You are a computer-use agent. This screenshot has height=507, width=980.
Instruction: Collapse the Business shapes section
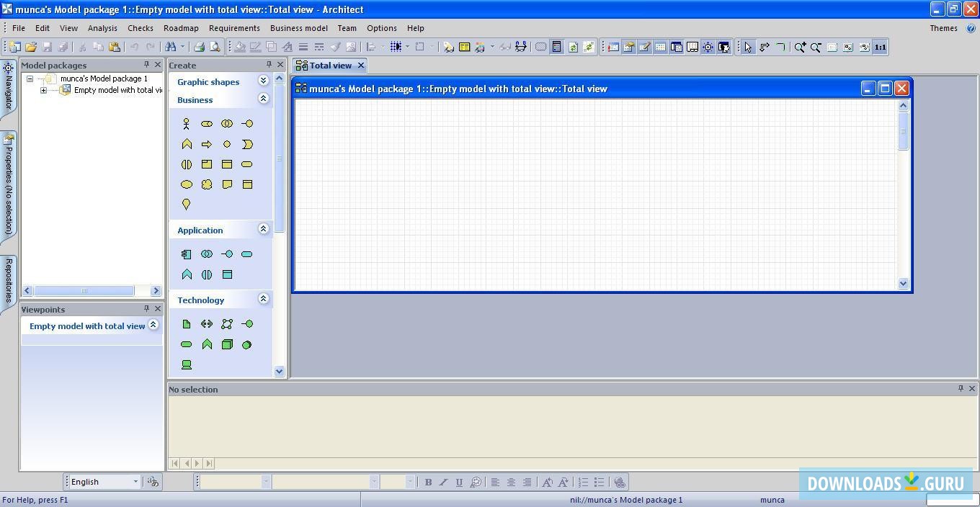coord(263,99)
